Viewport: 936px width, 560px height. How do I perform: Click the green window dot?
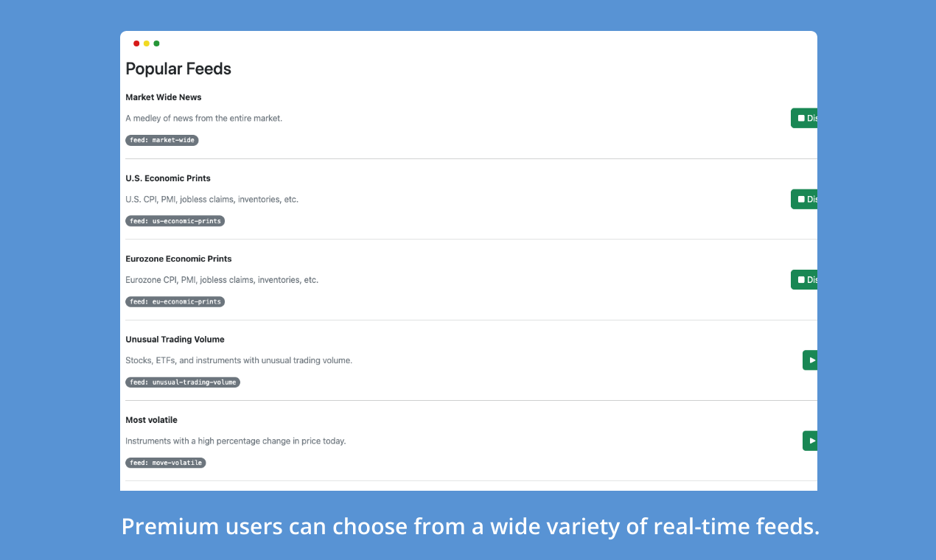(x=156, y=43)
